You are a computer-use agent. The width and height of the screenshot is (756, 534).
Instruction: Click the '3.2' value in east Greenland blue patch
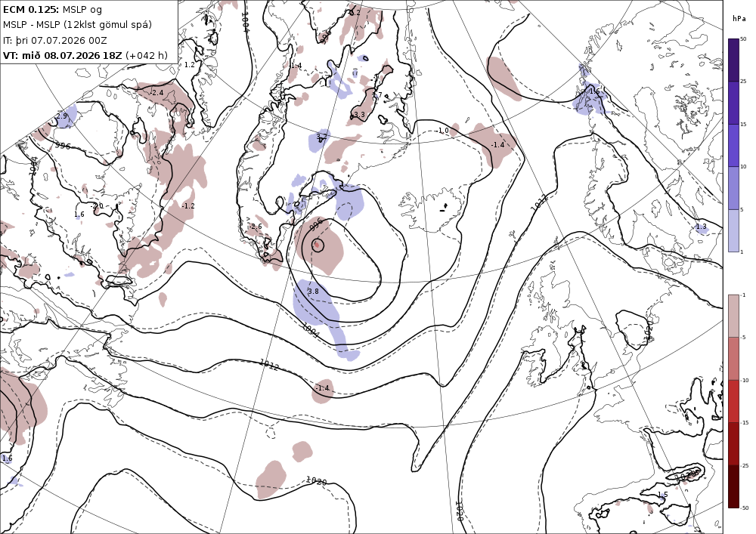tap(321, 137)
